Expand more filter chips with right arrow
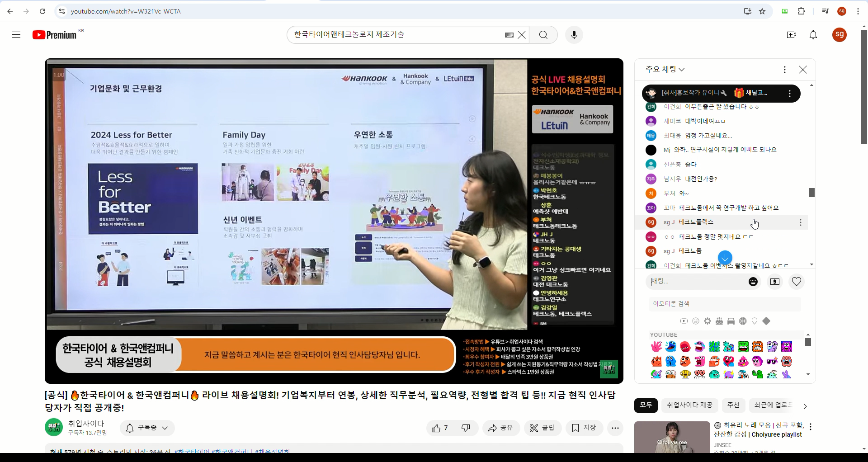 [805, 406]
